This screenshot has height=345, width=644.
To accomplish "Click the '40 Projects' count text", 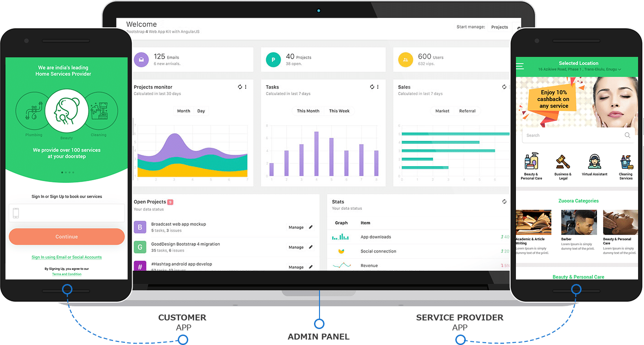I will (x=299, y=56).
